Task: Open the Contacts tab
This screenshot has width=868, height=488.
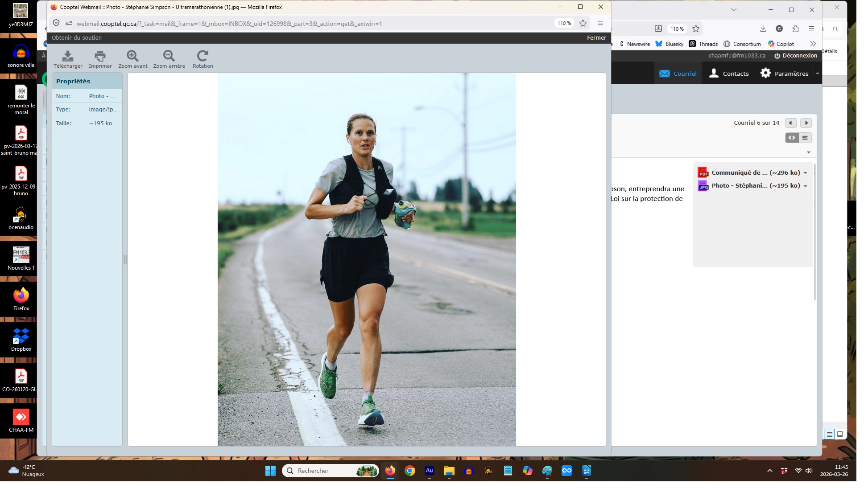Action: [729, 74]
